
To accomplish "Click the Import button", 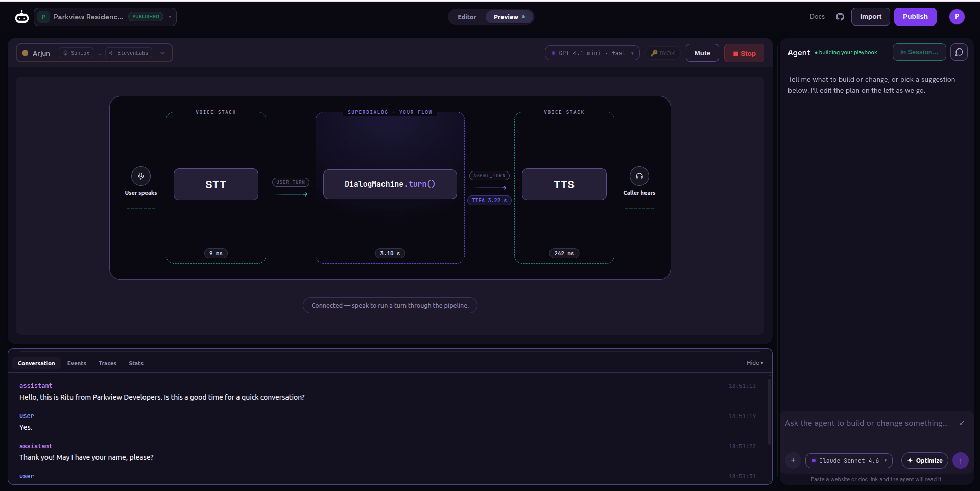I will click(x=871, y=17).
